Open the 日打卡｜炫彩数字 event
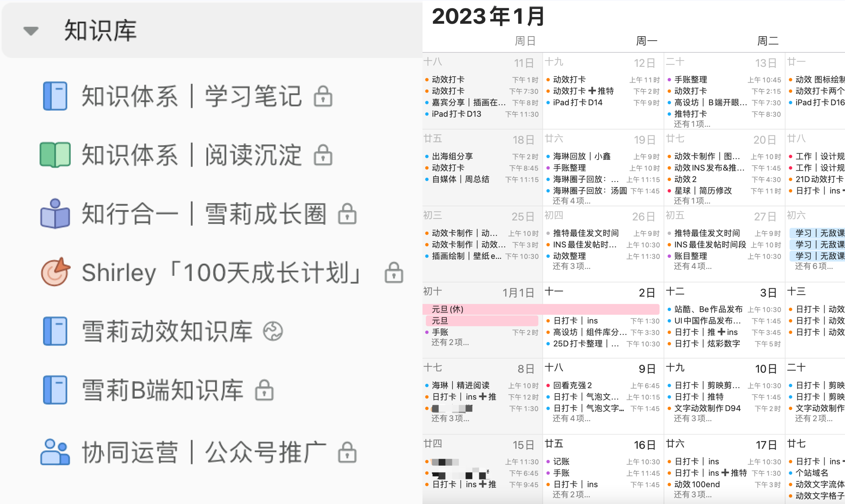845x504 pixels. (x=725, y=344)
